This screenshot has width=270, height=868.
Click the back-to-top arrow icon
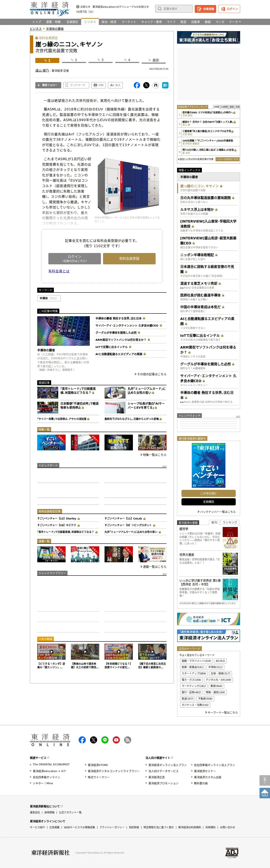tap(265, 780)
